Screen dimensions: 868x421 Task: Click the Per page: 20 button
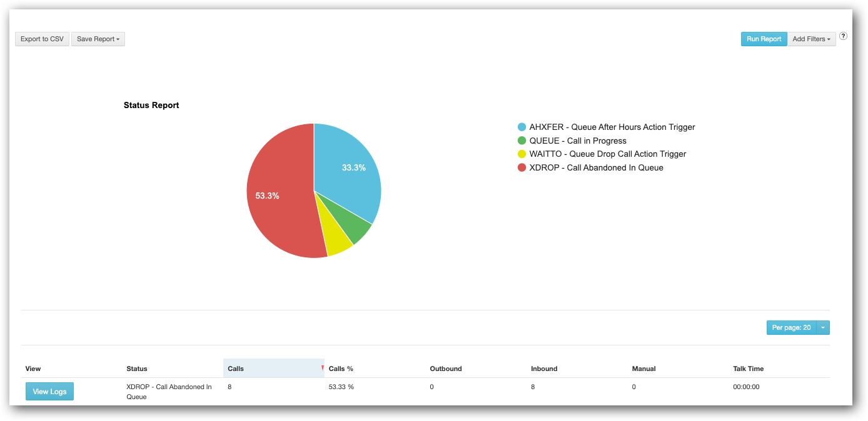[x=791, y=327]
